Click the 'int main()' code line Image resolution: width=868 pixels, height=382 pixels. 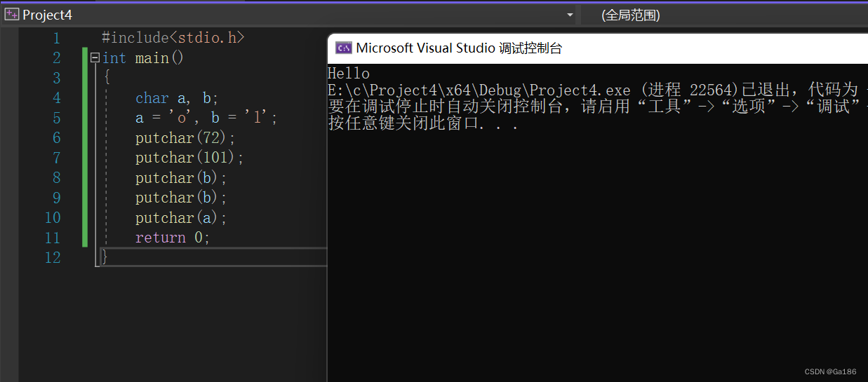[143, 58]
